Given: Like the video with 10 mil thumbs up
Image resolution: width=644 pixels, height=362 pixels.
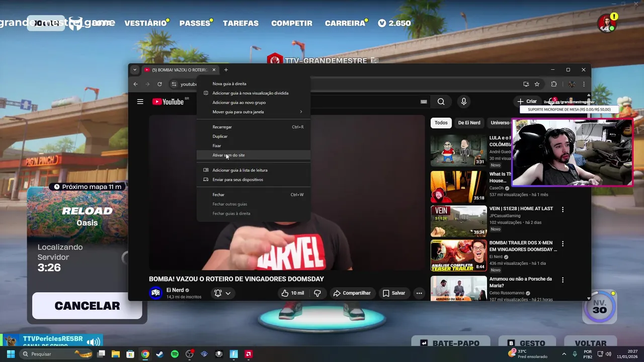Looking at the screenshot, I should coord(292,293).
